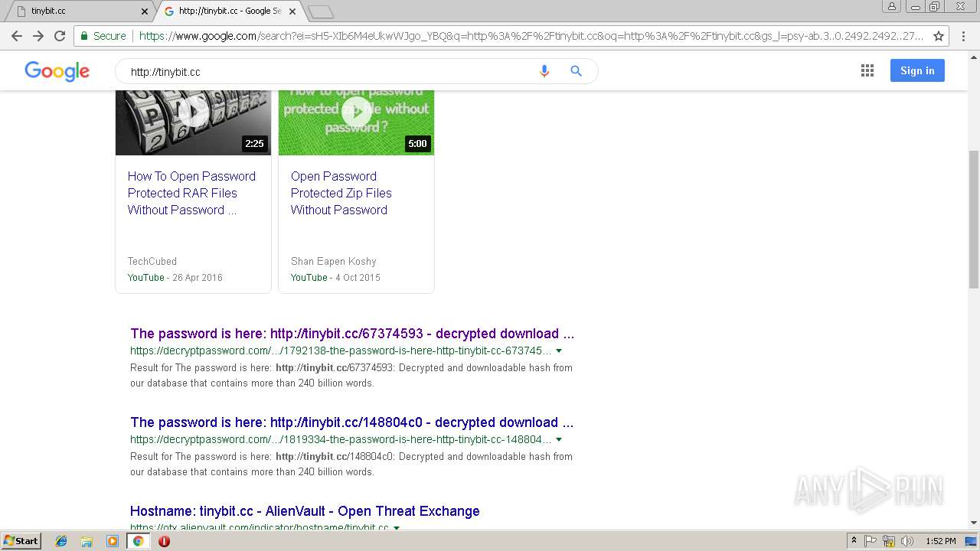Open the red antivirus taskbar icon
The image size is (980, 551).
[164, 541]
